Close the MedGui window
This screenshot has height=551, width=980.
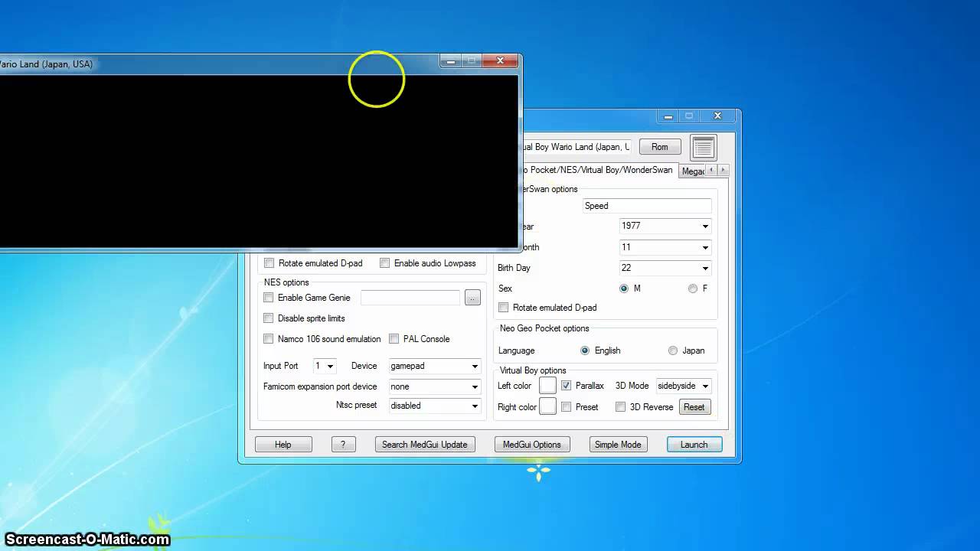tap(717, 116)
